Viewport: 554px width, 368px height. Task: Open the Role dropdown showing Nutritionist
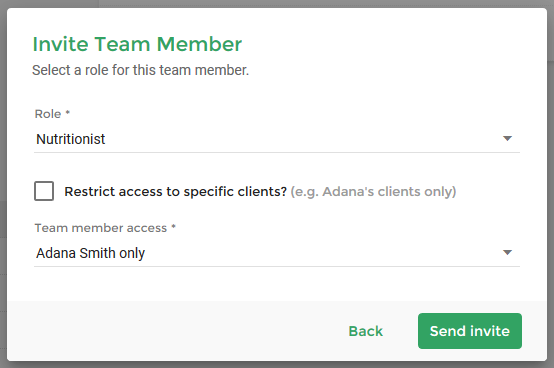coord(277,139)
